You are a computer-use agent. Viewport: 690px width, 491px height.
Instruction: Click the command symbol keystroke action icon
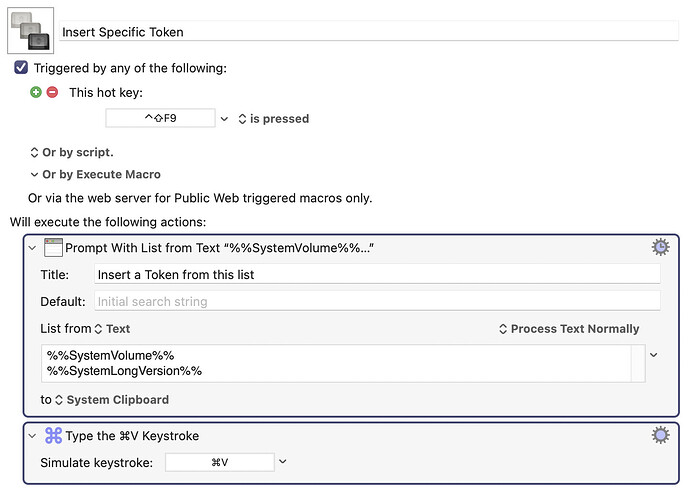53,436
